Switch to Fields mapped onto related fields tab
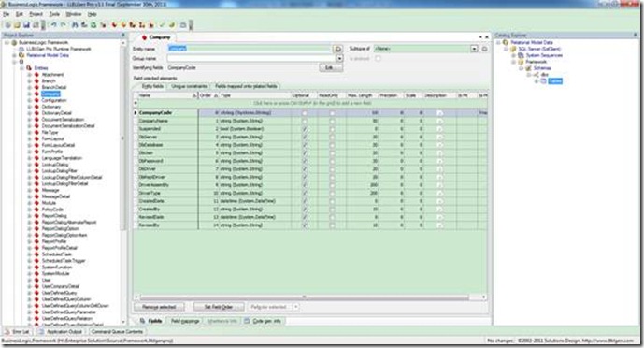This screenshot has width=644, height=348. pos(246,86)
